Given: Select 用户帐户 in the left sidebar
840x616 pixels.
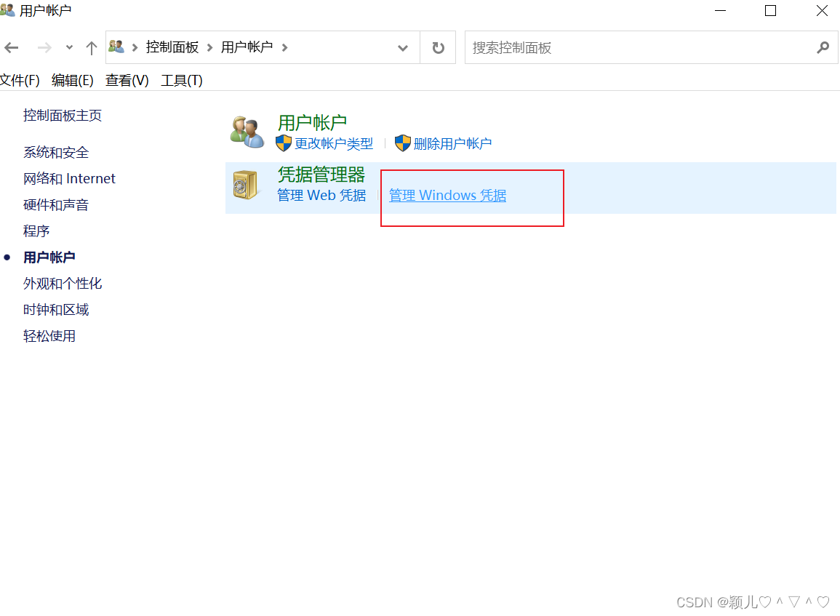Looking at the screenshot, I should [x=49, y=257].
